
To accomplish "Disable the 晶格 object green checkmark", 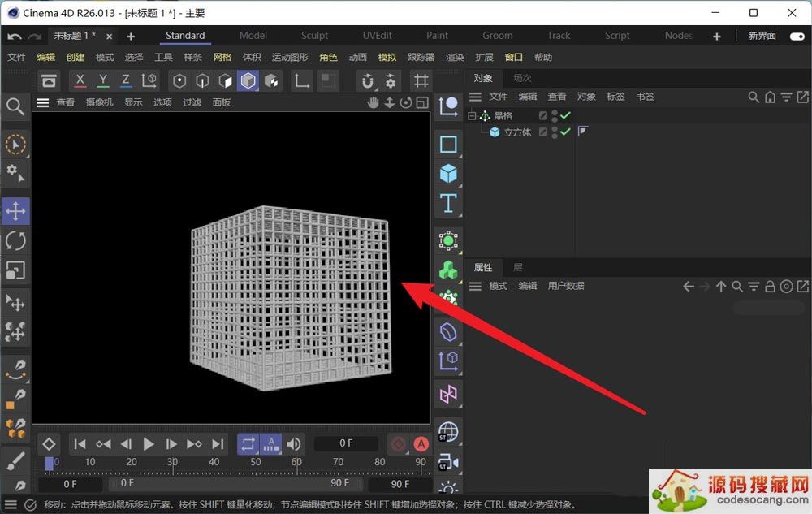I will point(566,116).
